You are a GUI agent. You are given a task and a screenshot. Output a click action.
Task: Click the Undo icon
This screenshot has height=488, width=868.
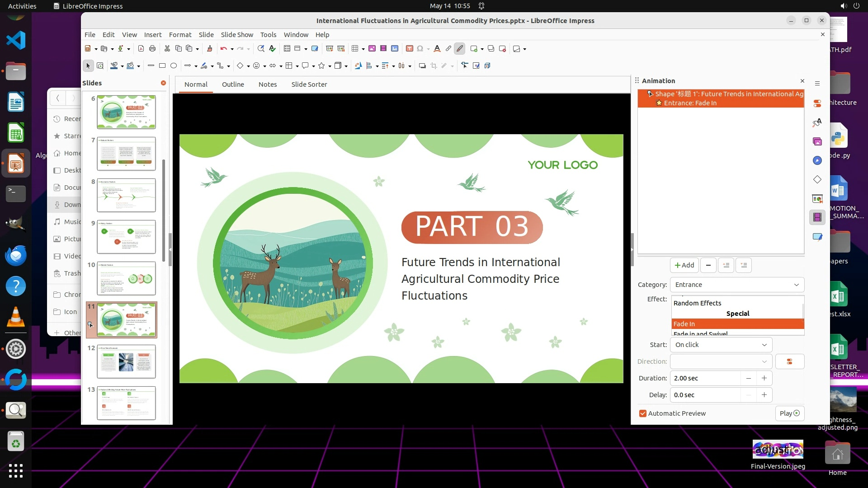pos(223,49)
